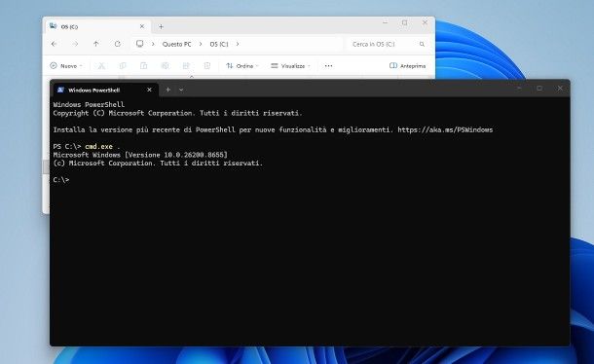Maximize the Windows Terminal window
The height and width of the screenshot is (364, 594).
coord(539,89)
